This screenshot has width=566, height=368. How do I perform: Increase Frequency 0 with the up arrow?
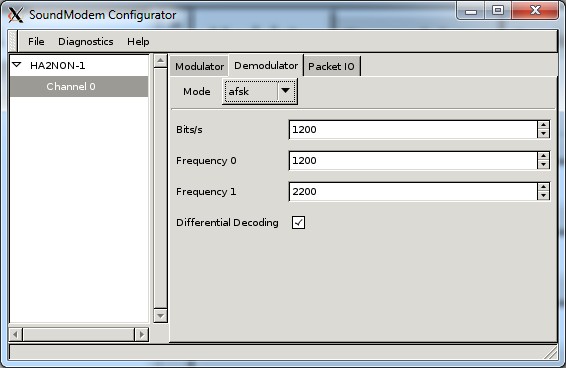point(543,156)
